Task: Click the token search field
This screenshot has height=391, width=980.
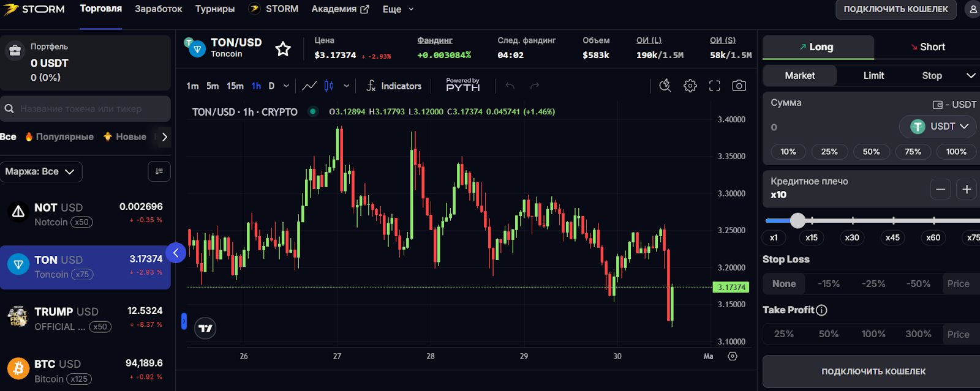Action: point(85,109)
